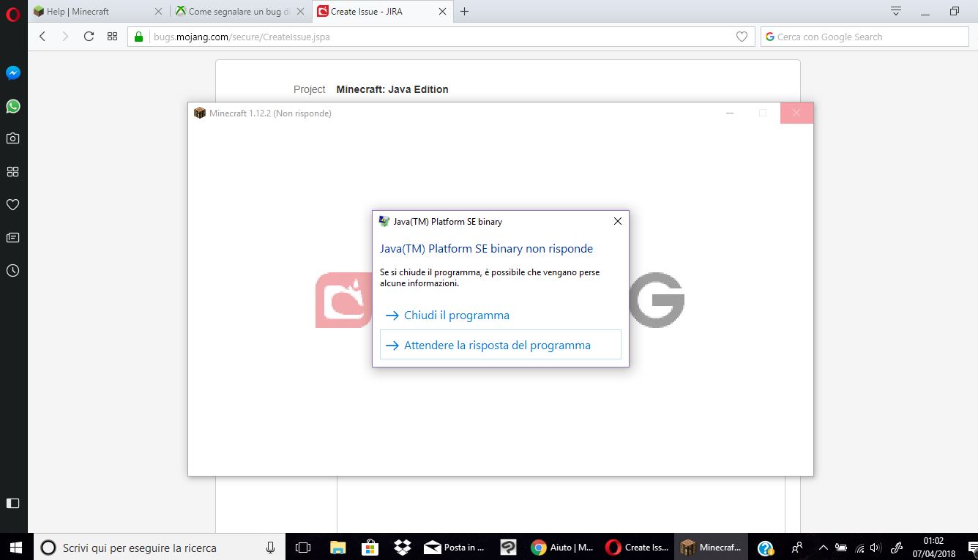Open Clip Studio Paint taskbar icon

[508, 547]
